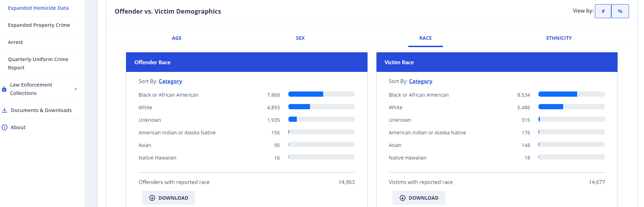Click the download tray icon beside Documents & Downloads
644x207 pixels.
5,110
